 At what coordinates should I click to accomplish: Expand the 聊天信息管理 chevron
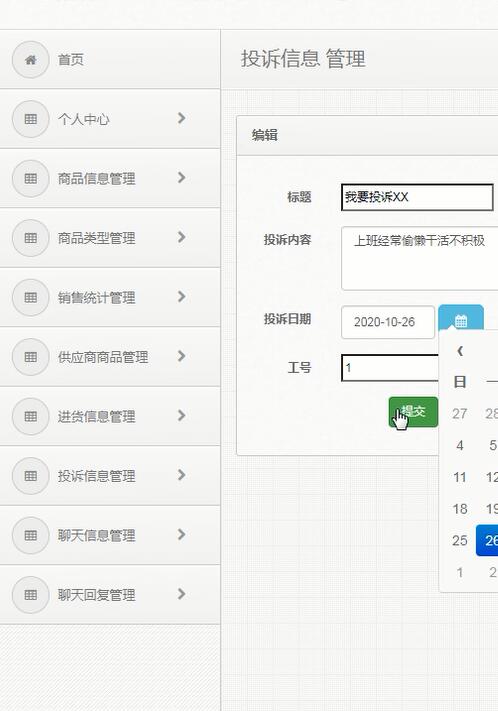point(181,534)
